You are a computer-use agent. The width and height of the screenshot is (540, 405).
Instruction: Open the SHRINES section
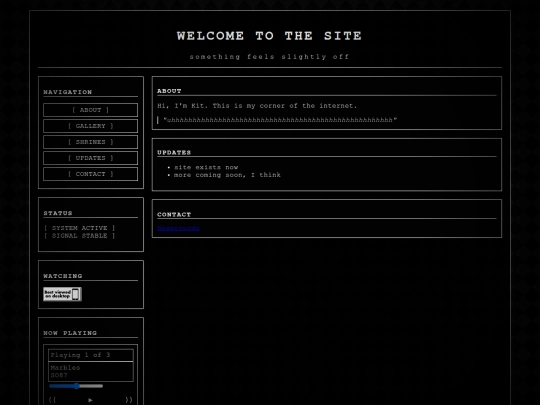(x=90, y=142)
